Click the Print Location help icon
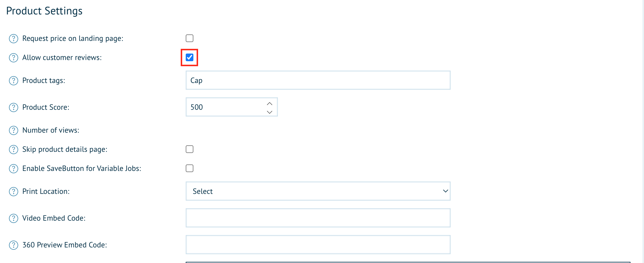644x263 pixels. click(14, 192)
